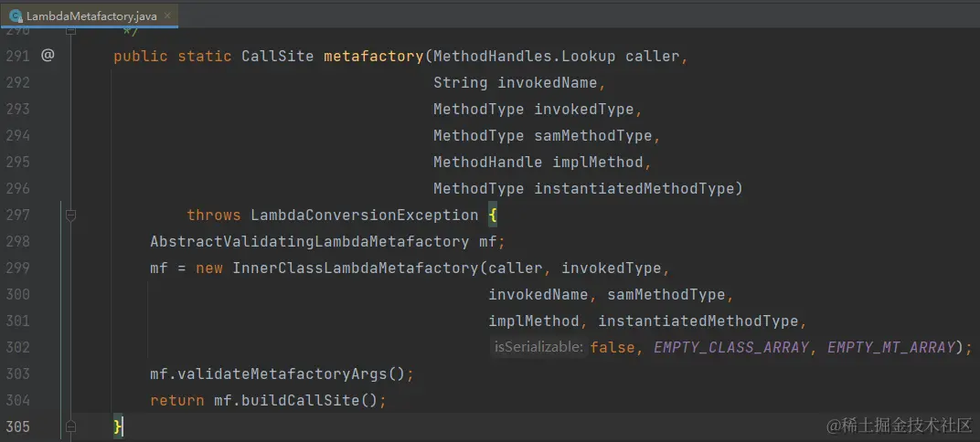The image size is (980, 442).
Task: Click the @ gutter icon on line 291
Action: click(x=48, y=56)
